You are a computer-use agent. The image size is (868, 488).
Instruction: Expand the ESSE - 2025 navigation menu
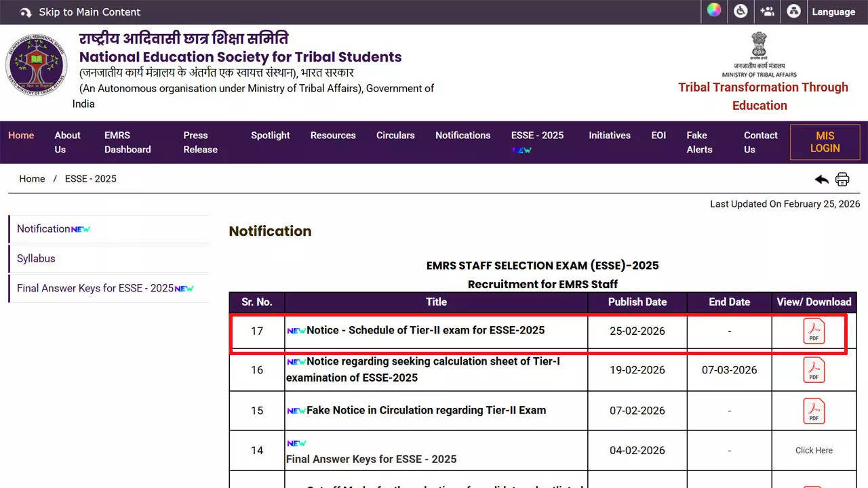537,135
